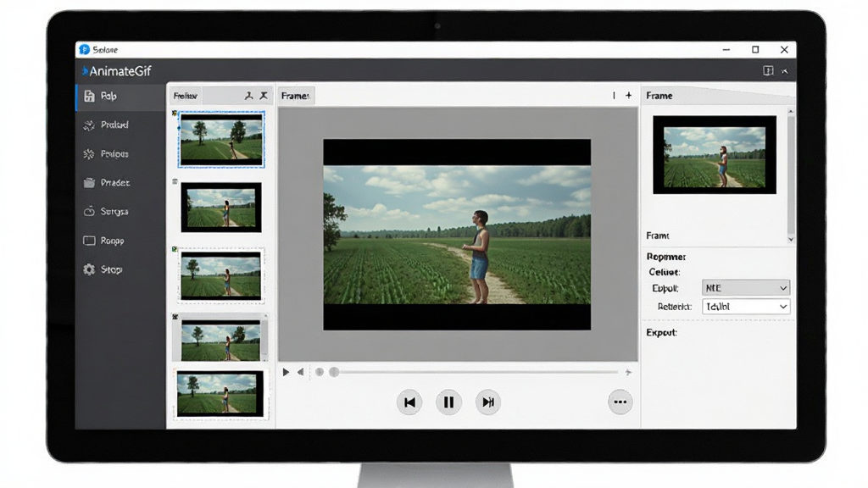Click the larger knob on playback timeline slider
Screen dimensions: 868x488
pyautogui.click(x=334, y=373)
